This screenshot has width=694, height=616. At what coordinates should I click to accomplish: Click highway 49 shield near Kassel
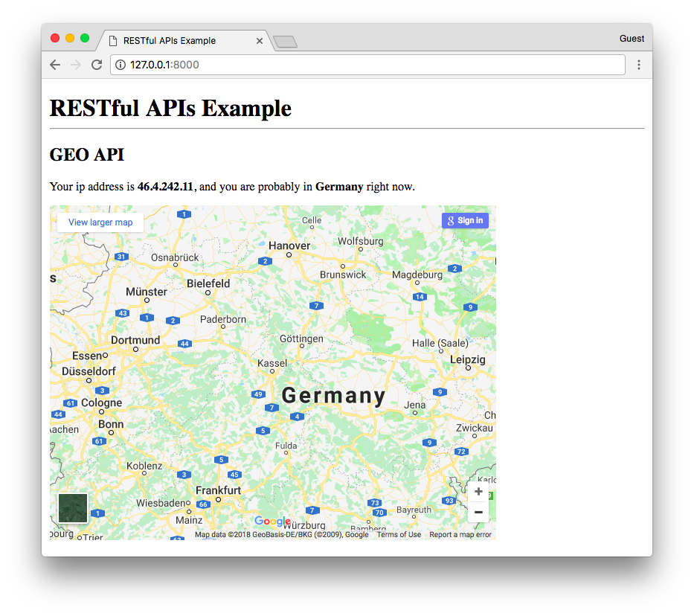(x=258, y=394)
